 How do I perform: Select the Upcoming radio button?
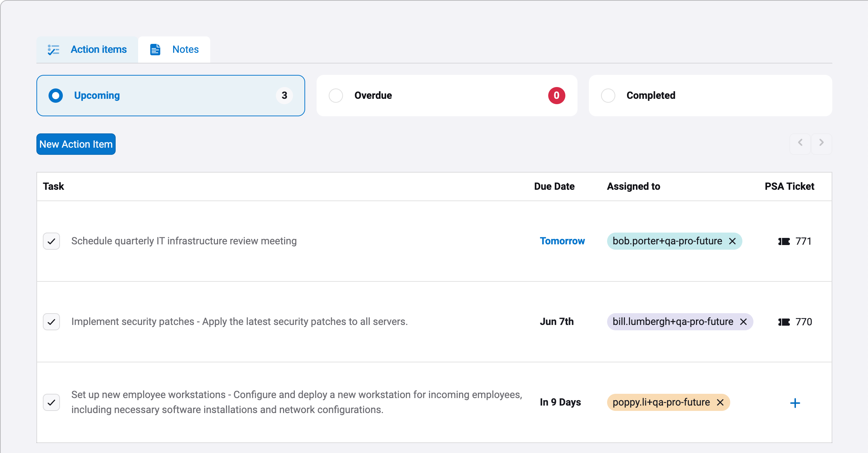56,96
